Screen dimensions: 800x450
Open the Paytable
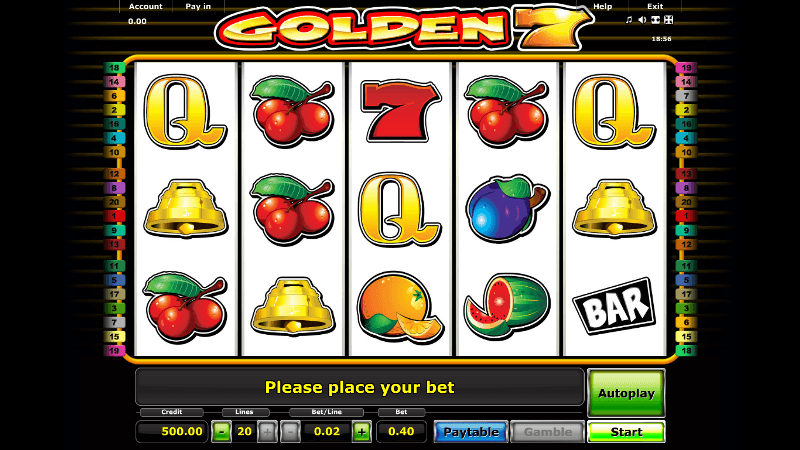click(471, 432)
